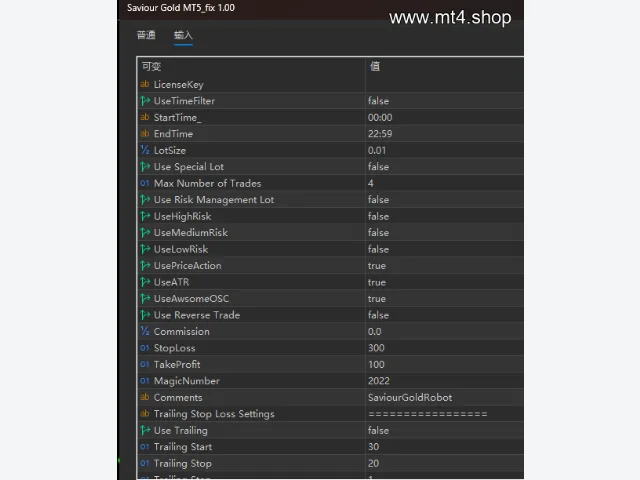640x480 pixels.
Task: Click the boolean icon beside Use Reverse Trade
Action: (x=145, y=315)
